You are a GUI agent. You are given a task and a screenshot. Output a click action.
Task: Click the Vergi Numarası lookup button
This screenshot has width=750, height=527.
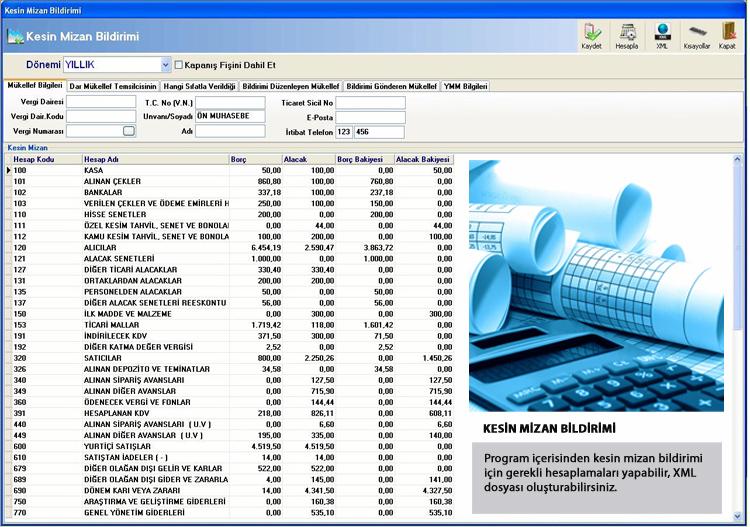click(128, 131)
